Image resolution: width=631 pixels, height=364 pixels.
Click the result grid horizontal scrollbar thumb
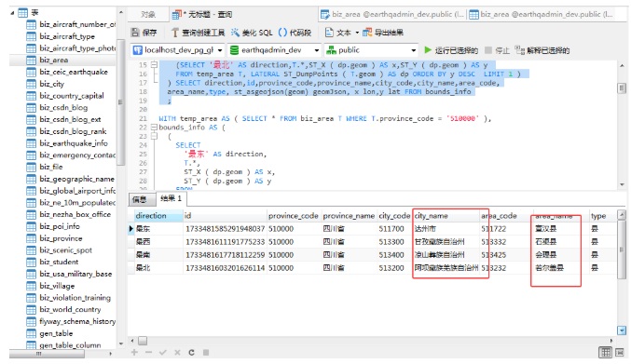(143, 341)
